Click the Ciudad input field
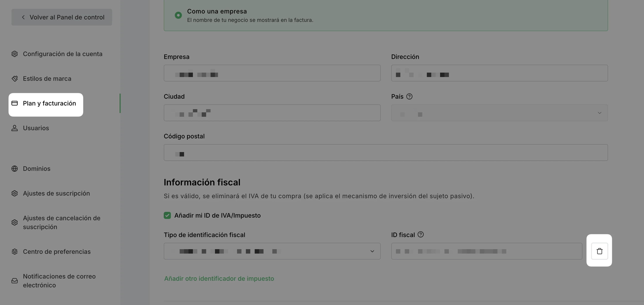644x305 pixels. [272, 113]
